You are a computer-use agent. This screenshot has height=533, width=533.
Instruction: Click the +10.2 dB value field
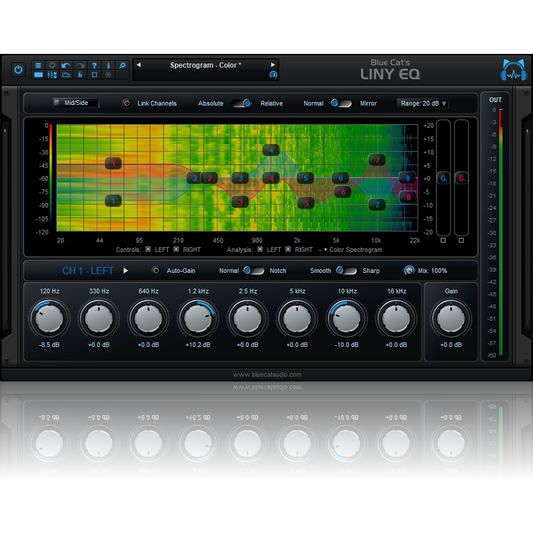198,345
